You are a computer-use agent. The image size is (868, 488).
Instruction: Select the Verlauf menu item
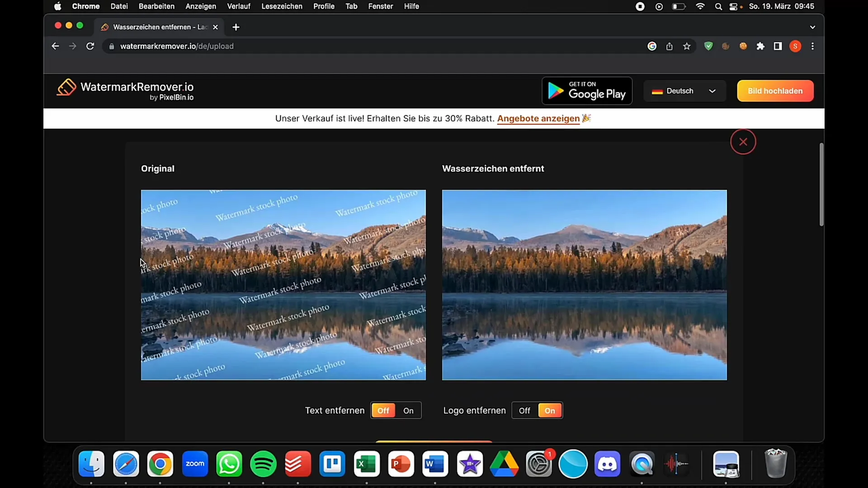click(x=238, y=6)
